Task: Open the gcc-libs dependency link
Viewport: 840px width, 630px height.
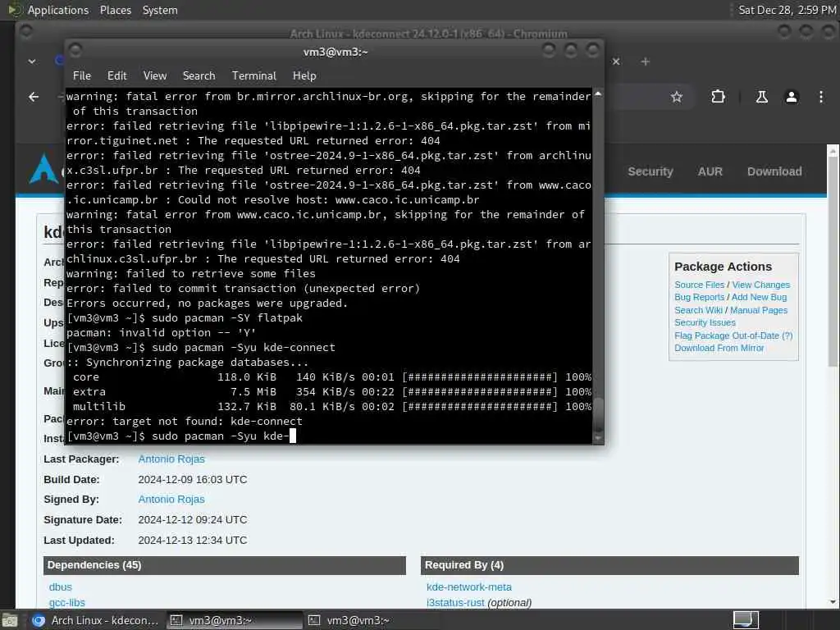Action: click(67, 603)
